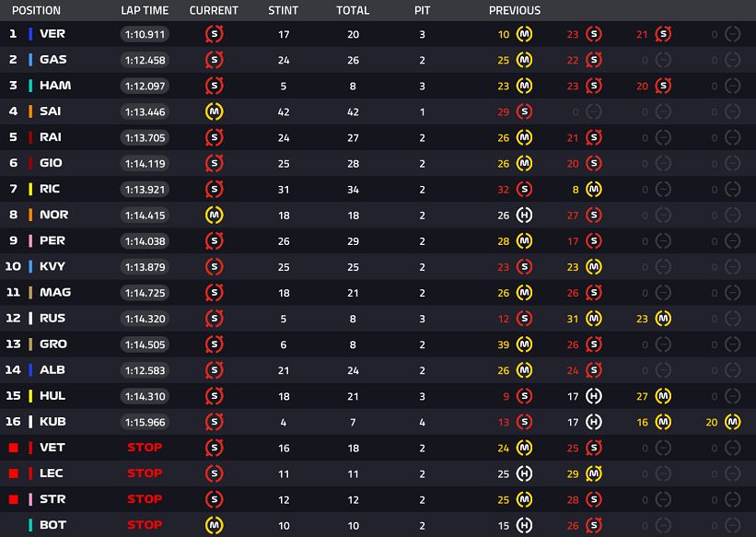
Task: Select RUS's 31-lap medium tyre icon
Action: tap(594, 319)
